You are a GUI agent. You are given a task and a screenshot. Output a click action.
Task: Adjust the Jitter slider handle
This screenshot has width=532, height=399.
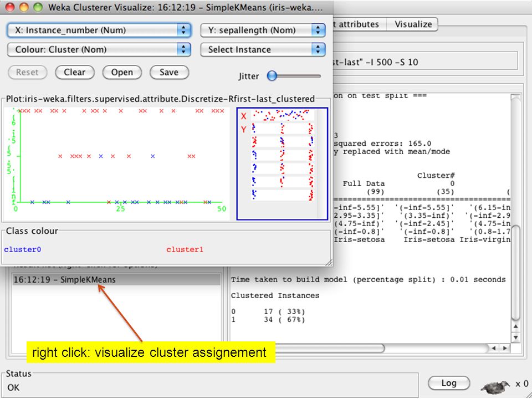(x=272, y=76)
